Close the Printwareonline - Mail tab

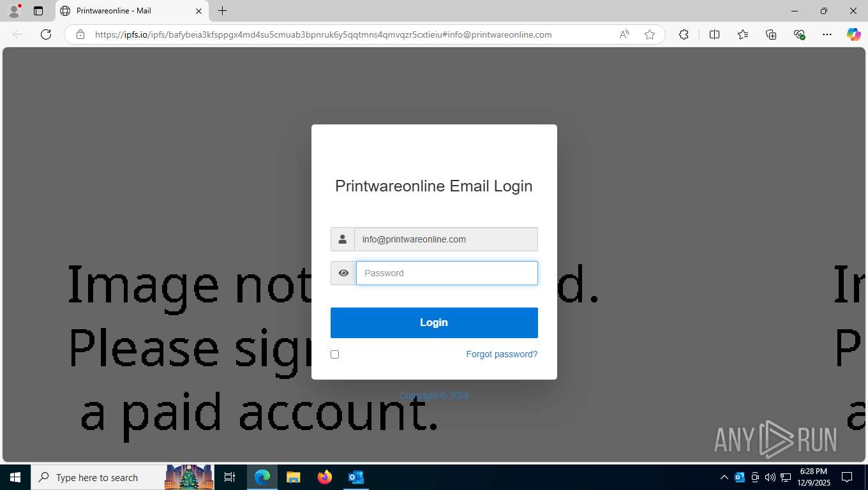[x=198, y=11]
